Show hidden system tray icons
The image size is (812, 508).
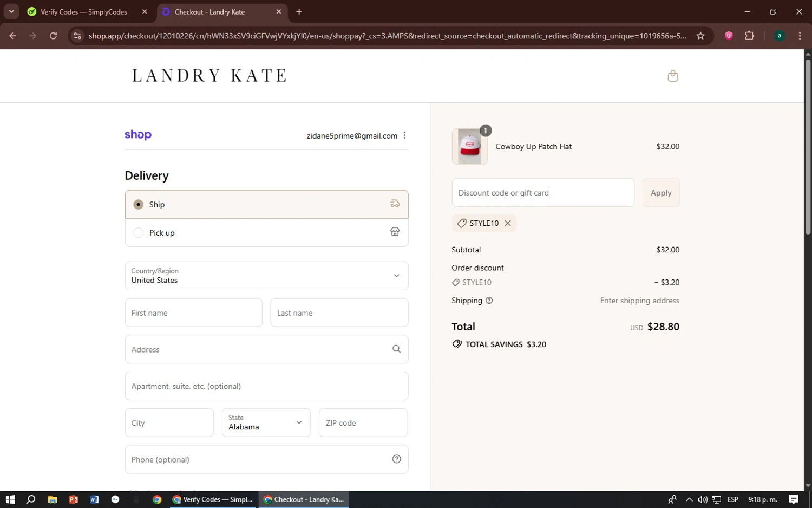[689, 499]
